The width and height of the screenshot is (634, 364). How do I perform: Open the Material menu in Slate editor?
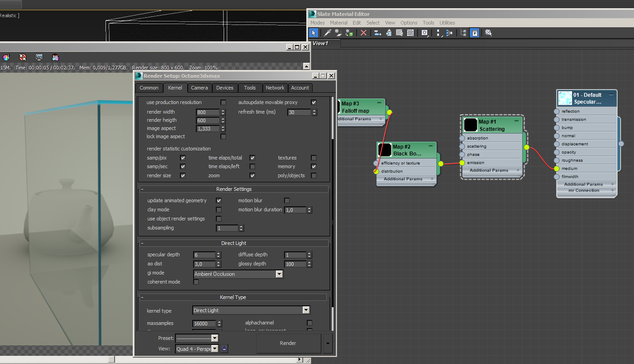point(339,23)
